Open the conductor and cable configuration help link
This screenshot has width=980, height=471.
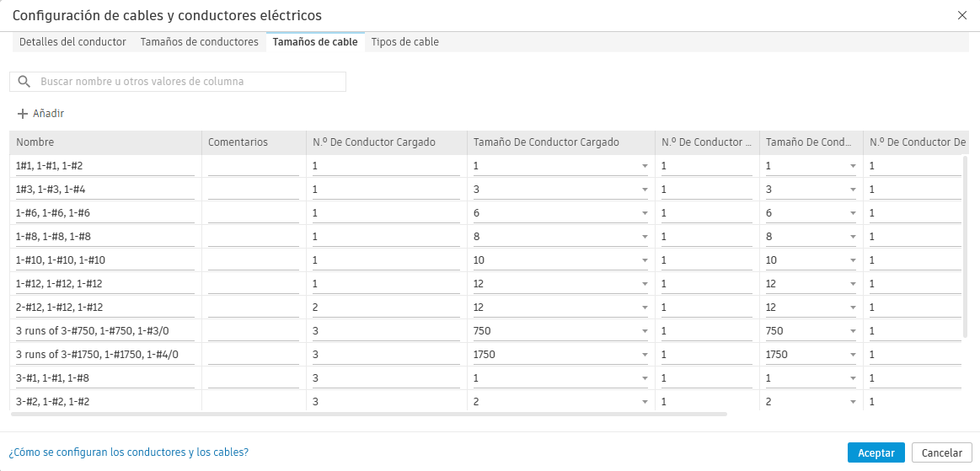[128, 452]
